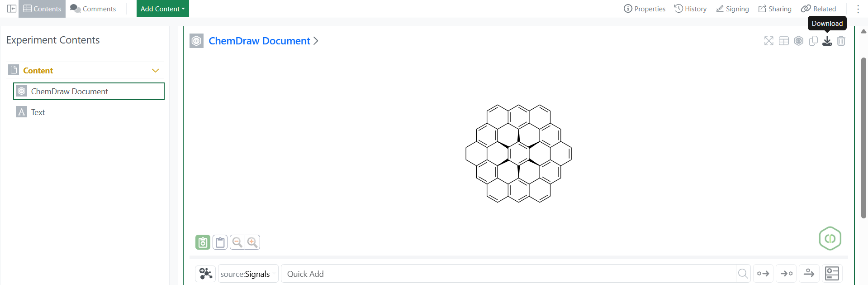Zoom out of the structure drawing
The height and width of the screenshot is (285, 868).
[x=237, y=242]
